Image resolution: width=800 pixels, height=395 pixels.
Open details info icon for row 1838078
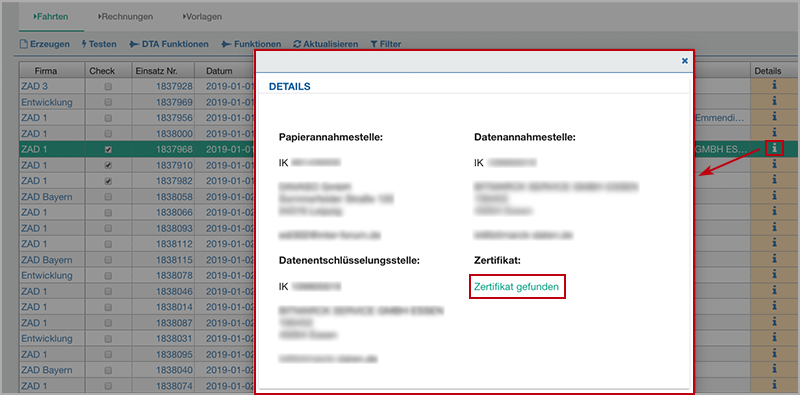pyautogui.click(x=774, y=275)
